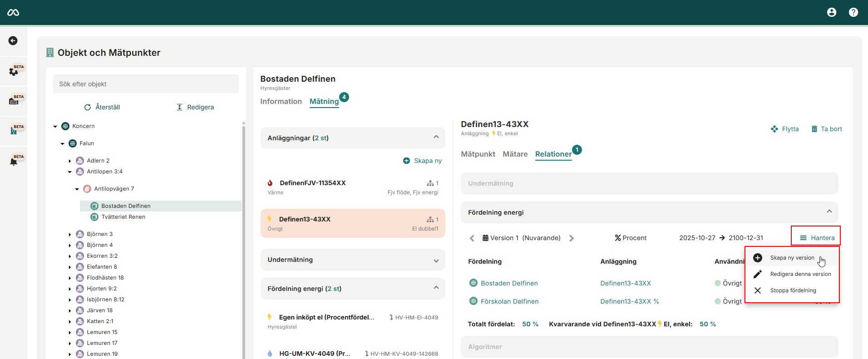The image size is (868, 359).
Task: Go to next version with right chevron
Action: (572, 238)
